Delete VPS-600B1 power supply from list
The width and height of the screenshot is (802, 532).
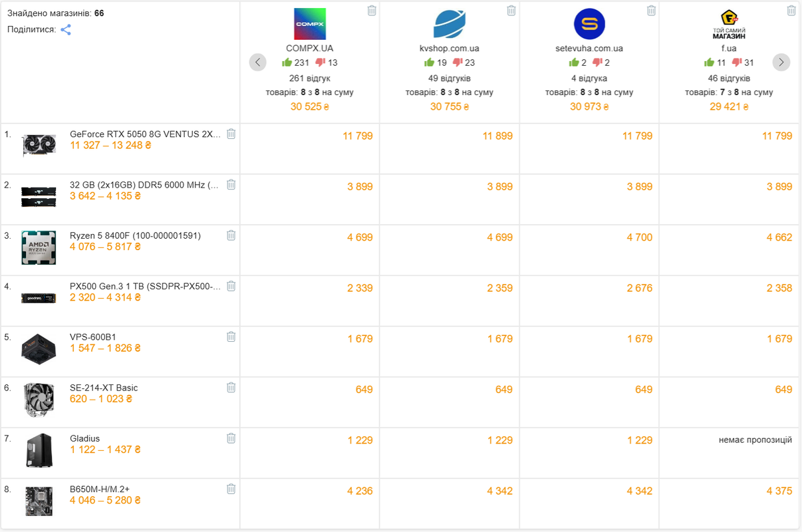[x=231, y=336]
